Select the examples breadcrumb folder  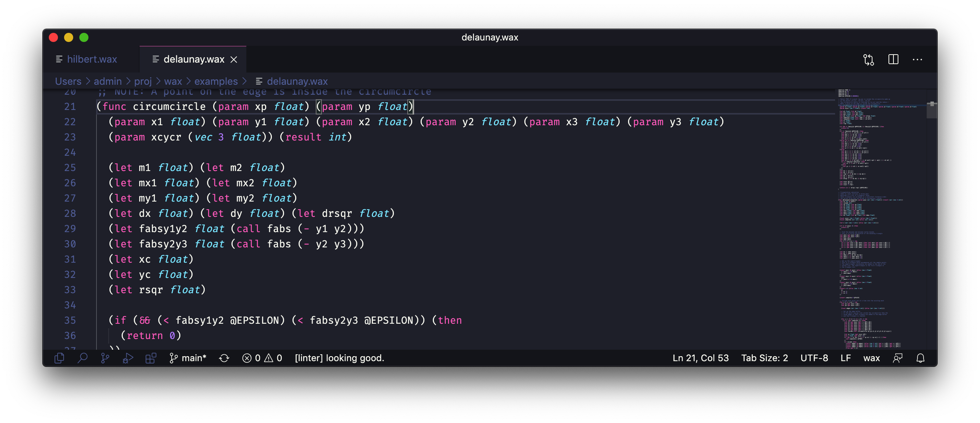pos(216,81)
